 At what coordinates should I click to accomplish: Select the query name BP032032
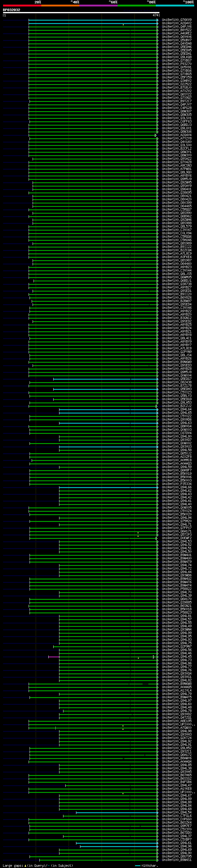coord(11,10)
